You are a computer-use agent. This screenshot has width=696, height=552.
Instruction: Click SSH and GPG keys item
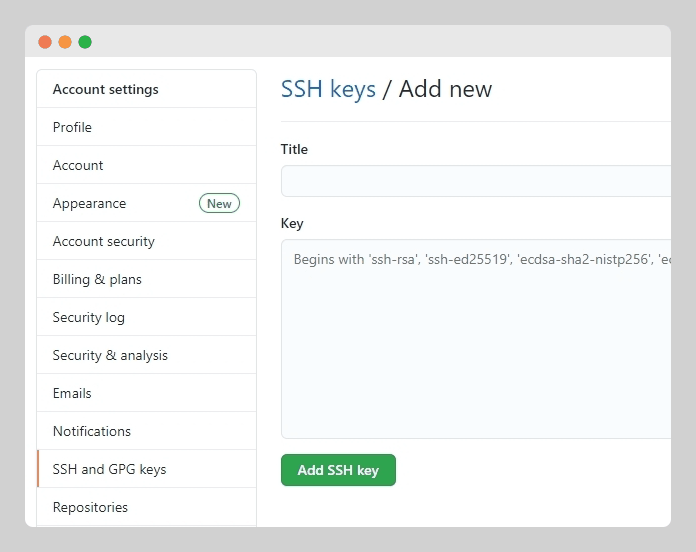(x=110, y=469)
